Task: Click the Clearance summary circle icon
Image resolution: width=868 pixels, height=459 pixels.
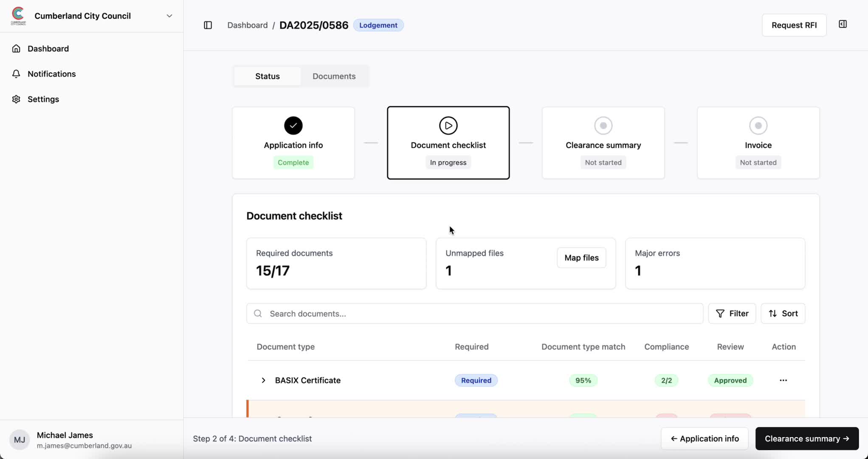Action: point(603,125)
